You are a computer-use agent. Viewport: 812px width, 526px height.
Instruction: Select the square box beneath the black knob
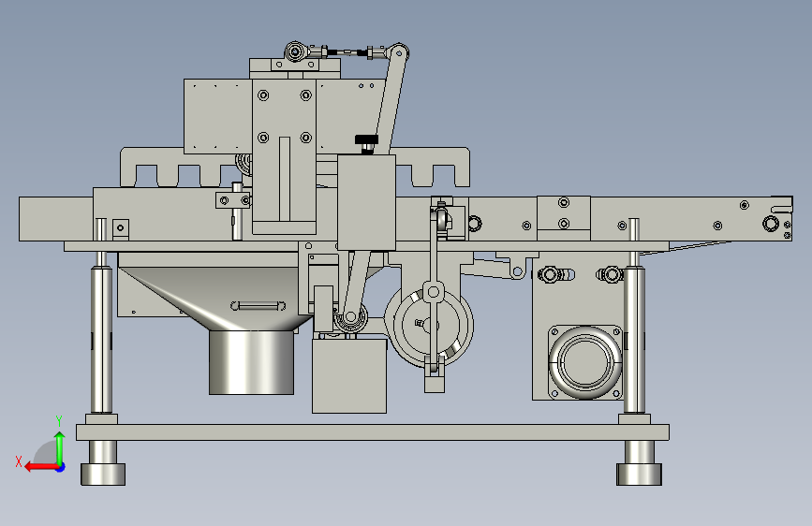point(366,202)
